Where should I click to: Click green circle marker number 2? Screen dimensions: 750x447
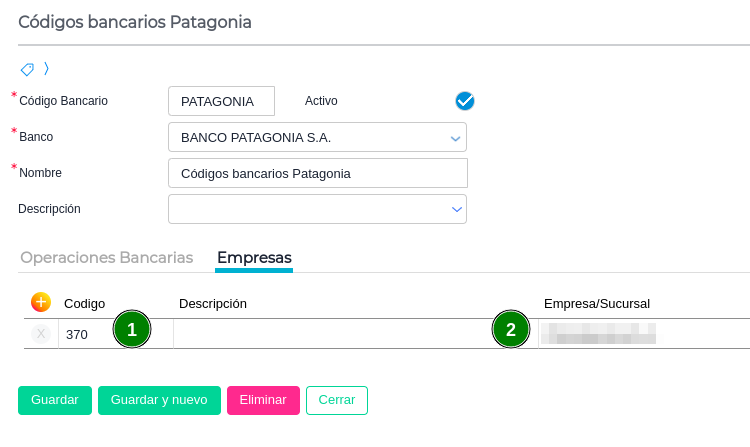pos(511,329)
